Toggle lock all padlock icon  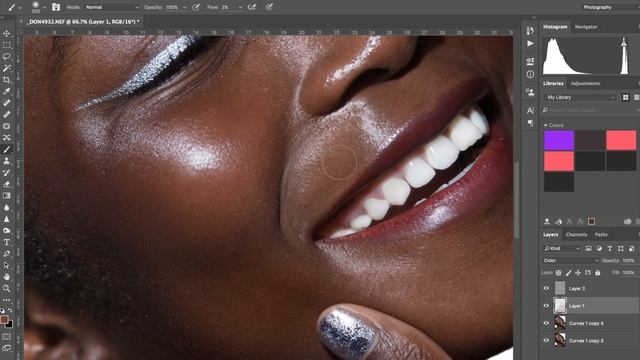point(598,273)
